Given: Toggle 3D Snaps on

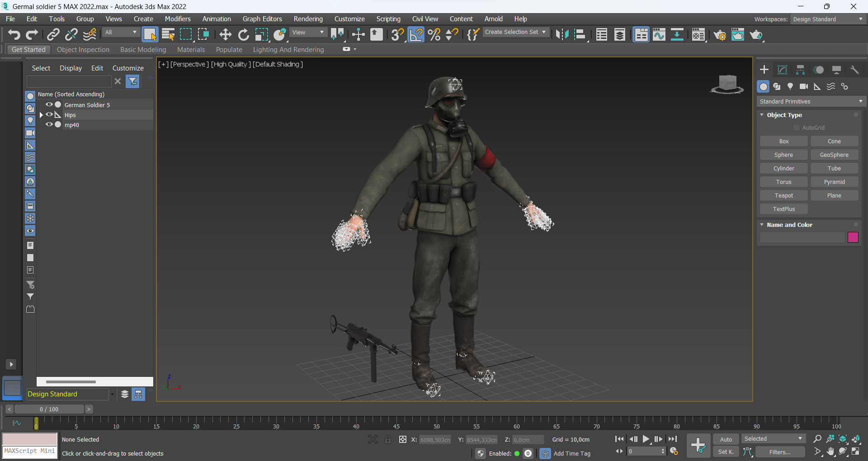Looking at the screenshot, I should pos(397,34).
